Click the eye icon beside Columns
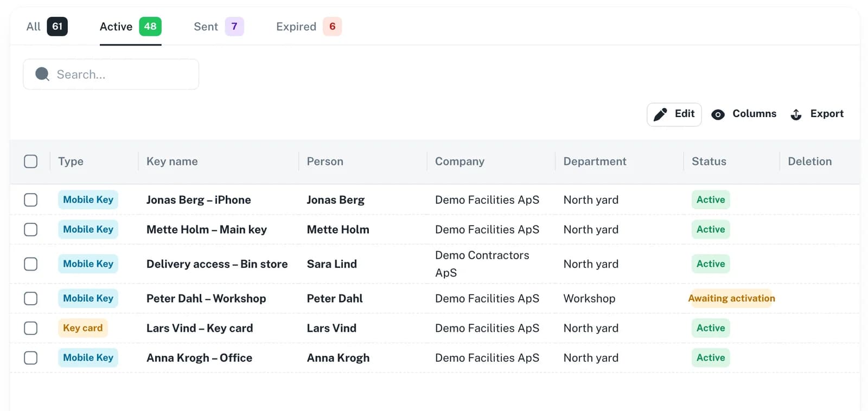 [718, 114]
